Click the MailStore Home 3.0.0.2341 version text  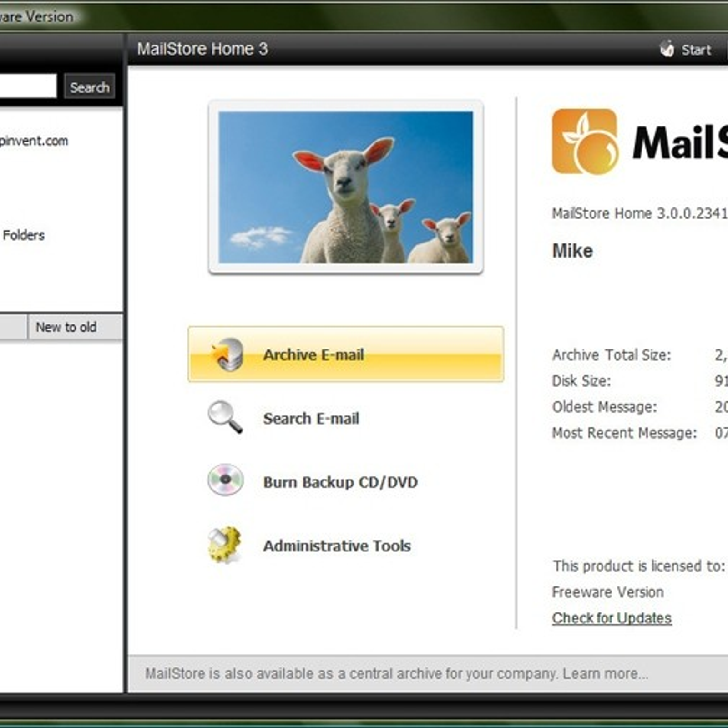click(640, 213)
